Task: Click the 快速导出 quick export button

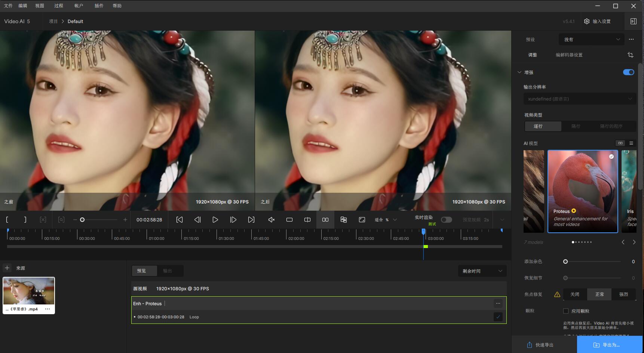Action: pyautogui.click(x=540, y=345)
